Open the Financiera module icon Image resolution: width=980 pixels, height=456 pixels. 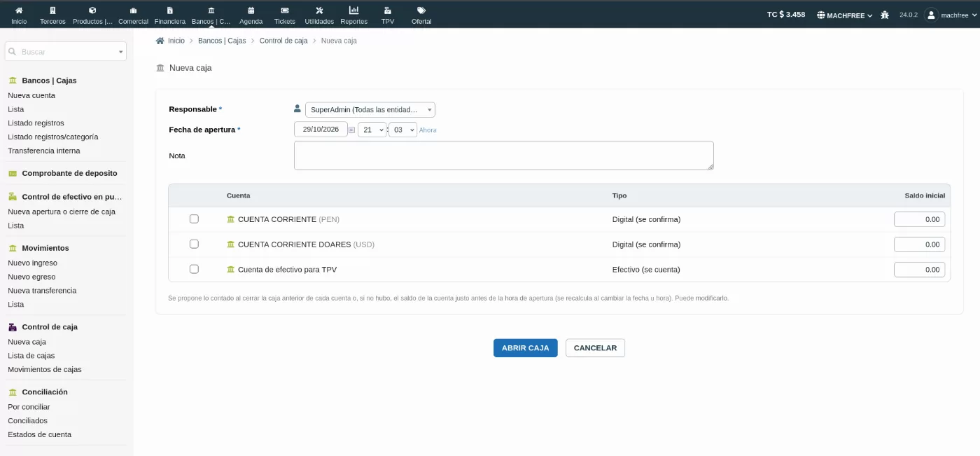click(169, 11)
